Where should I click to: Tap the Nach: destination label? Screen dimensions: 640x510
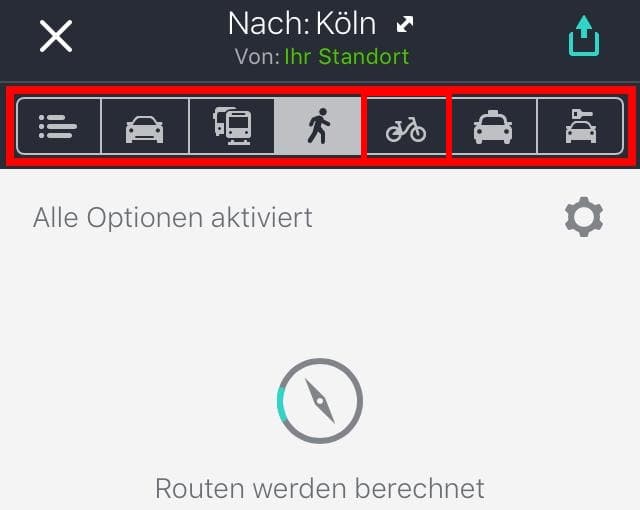(269, 24)
